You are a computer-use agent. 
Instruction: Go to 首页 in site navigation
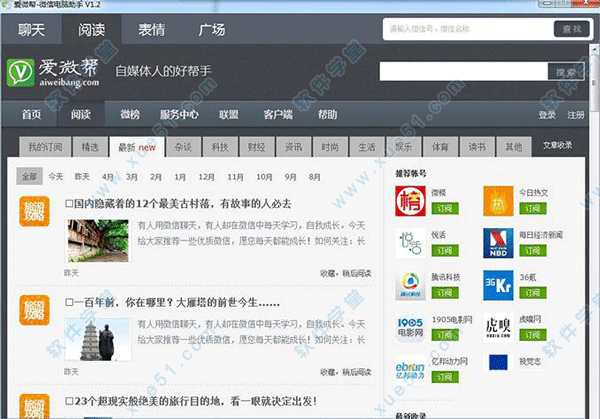31,114
